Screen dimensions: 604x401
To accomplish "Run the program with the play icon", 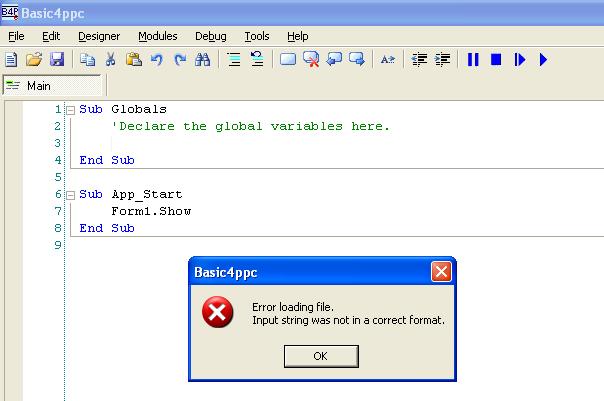I will pyautogui.click(x=543, y=60).
